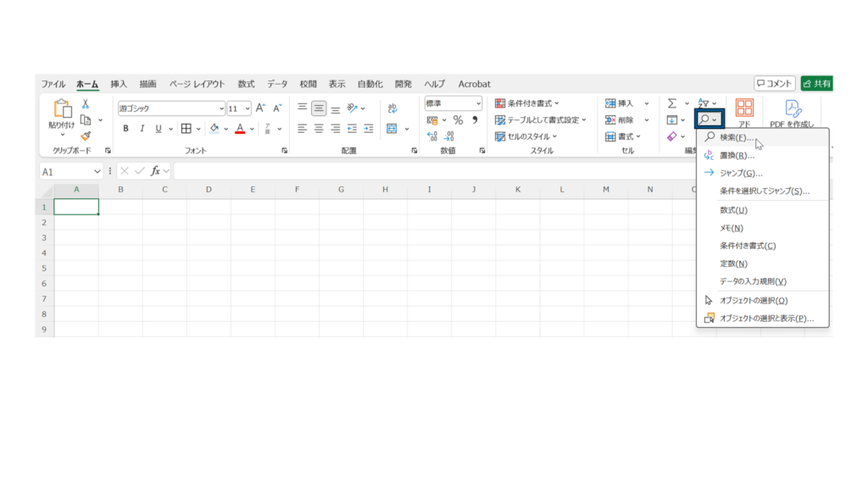The width and height of the screenshot is (868, 488).
Task: Open the 条件付き書式 dropdown in ribbon
Action: click(x=527, y=103)
